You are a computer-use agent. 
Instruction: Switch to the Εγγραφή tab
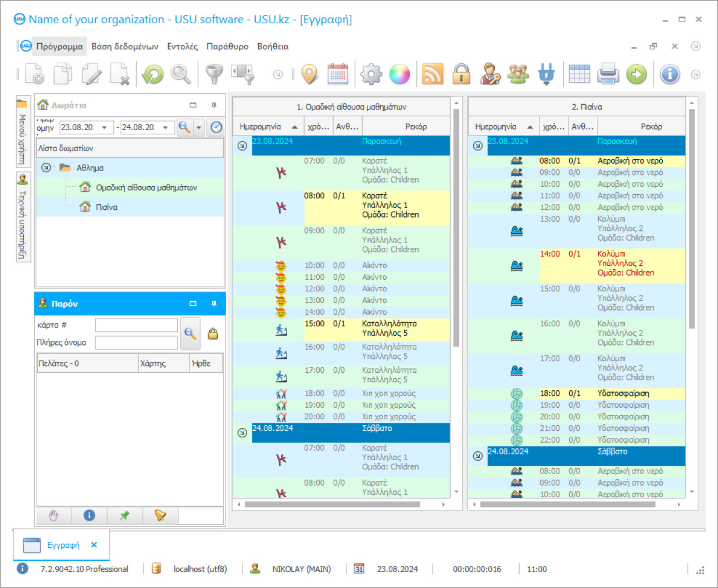(63, 545)
